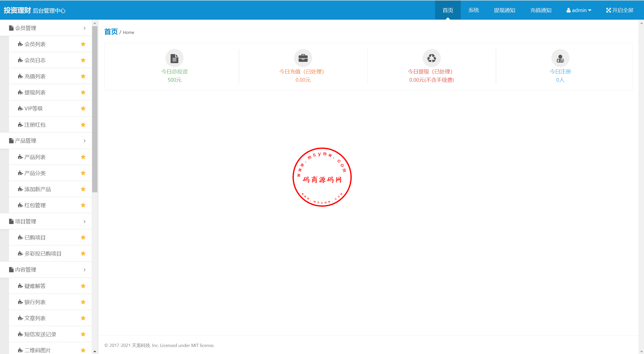This screenshot has width=644, height=354.
Task: Toggle the 项目管理 menu group
Action: click(x=46, y=221)
